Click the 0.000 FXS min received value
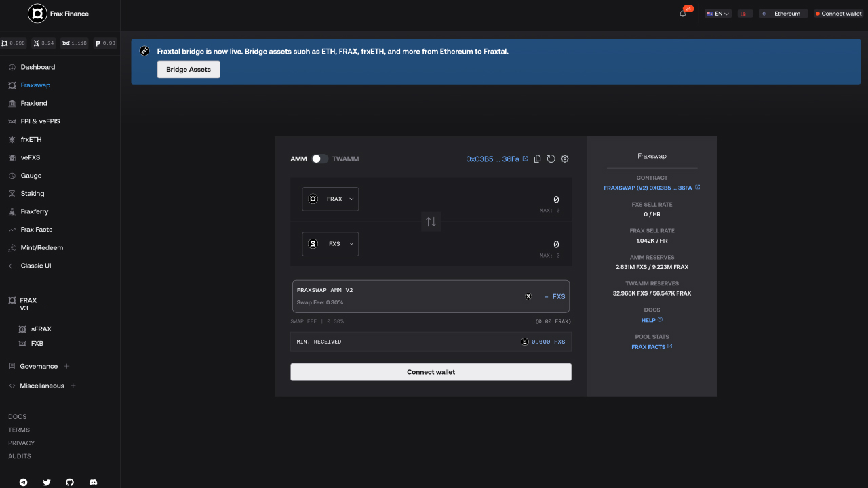Viewport: 868px width, 488px height. [549, 342]
